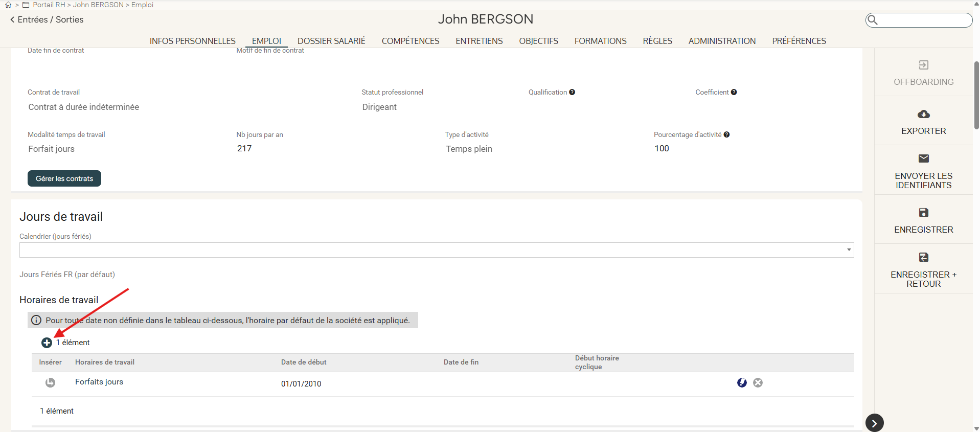Add a new work schedule element

[47, 343]
